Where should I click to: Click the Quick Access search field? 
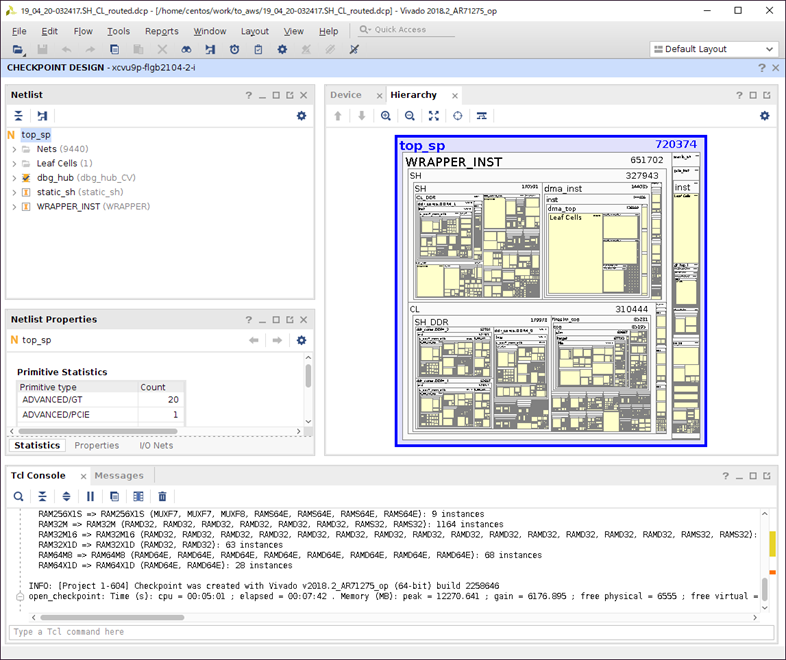click(406, 30)
